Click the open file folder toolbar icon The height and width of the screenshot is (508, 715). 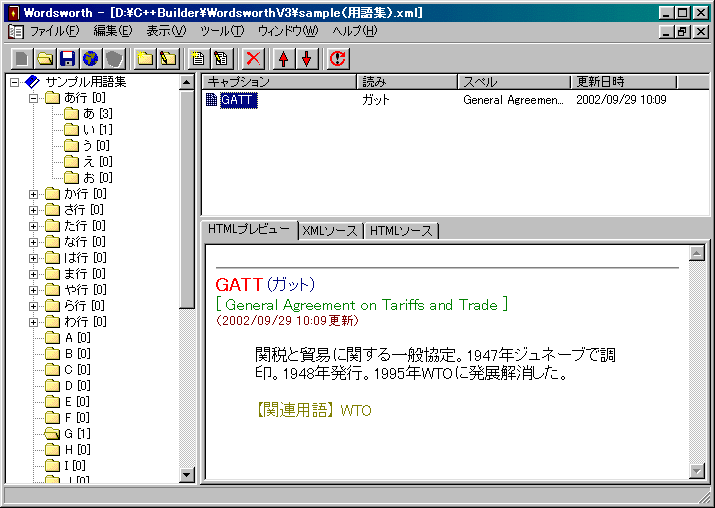tap(45, 59)
